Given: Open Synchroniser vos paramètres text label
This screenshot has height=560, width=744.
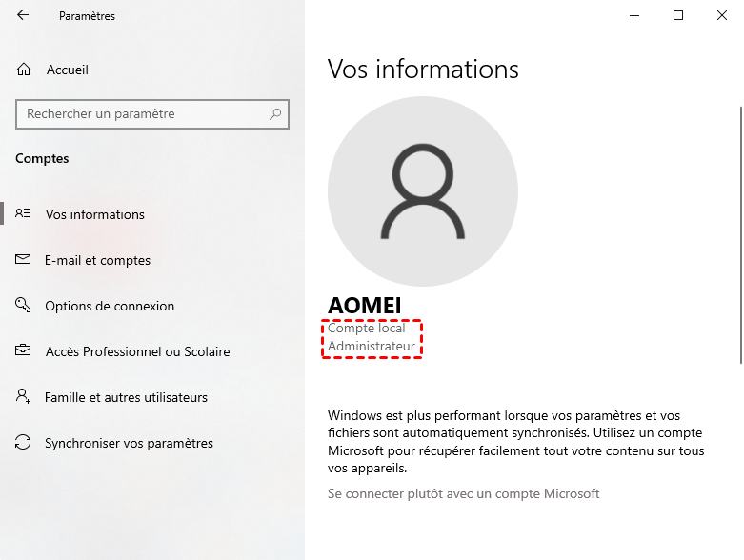Looking at the screenshot, I should pyautogui.click(x=129, y=443).
